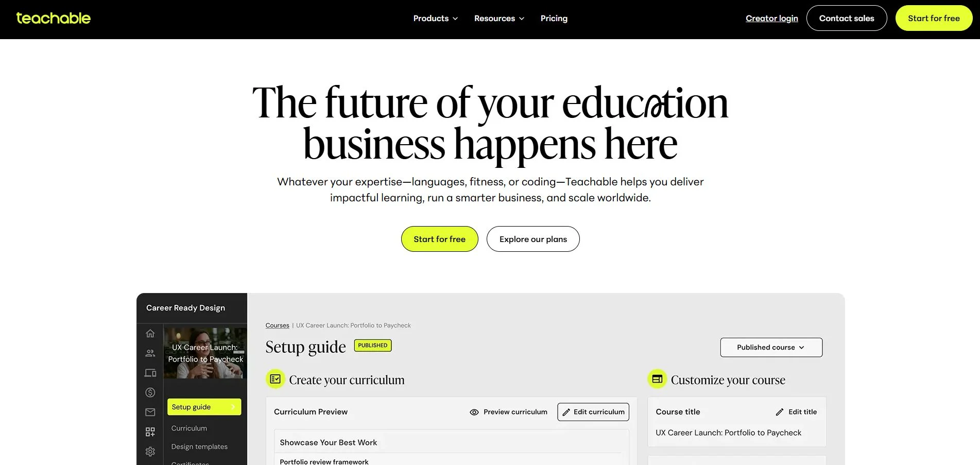Open the Published course status dropdown

click(771, 347)
